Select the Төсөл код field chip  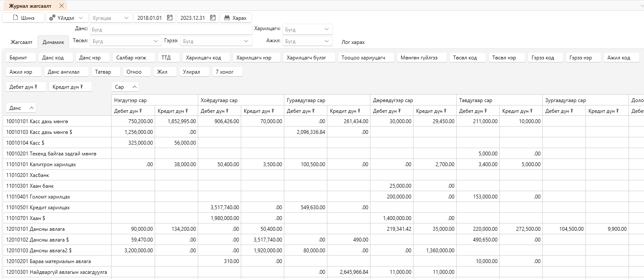(x=468, y=58)
